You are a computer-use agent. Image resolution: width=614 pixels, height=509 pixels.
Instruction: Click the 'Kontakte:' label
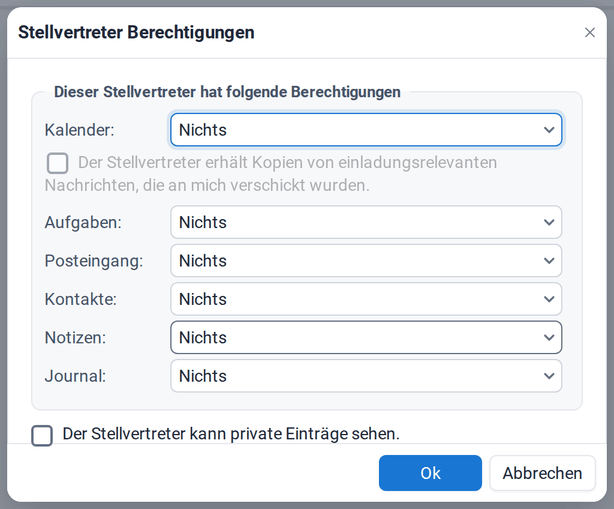pyautogui.click(x=81, y=299)
